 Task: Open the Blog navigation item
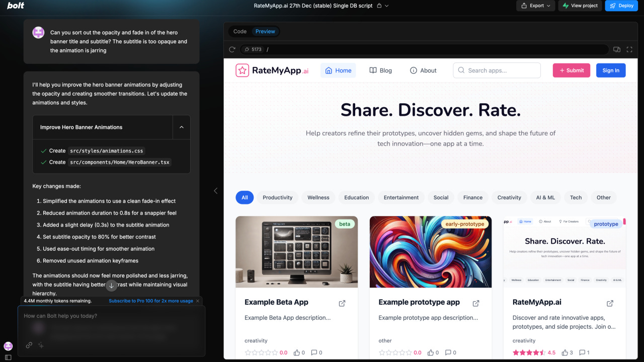coord(380,70)
